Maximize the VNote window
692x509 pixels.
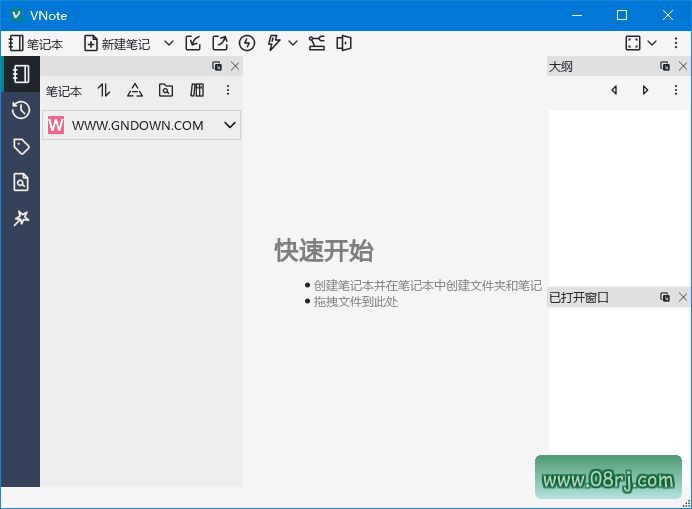[622, 15]
